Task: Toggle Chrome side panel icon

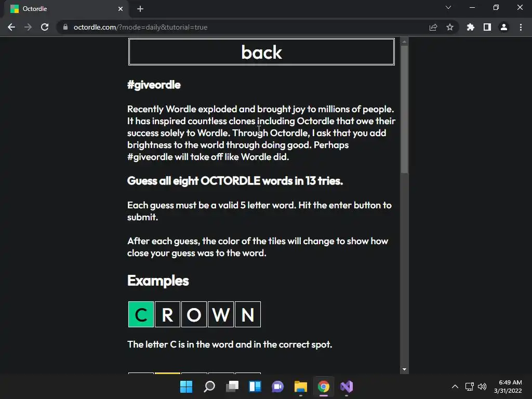Action: click(487, 27)
